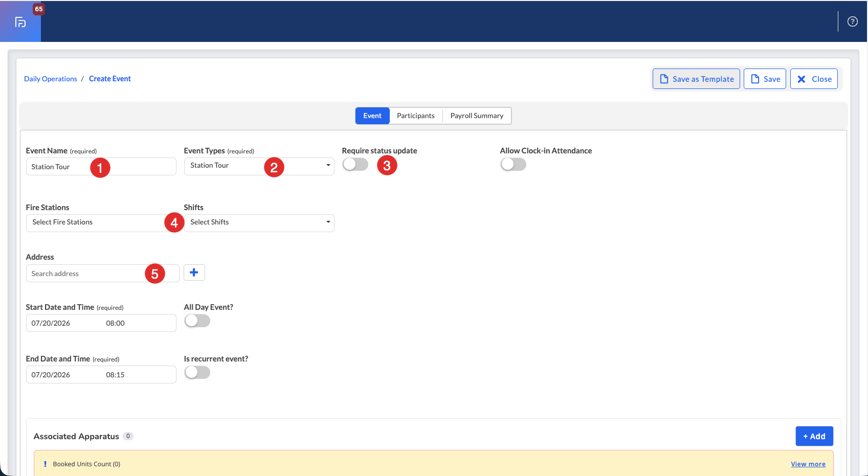
Task: Click the Create Event breadcrumb
Action: (110, 79)
